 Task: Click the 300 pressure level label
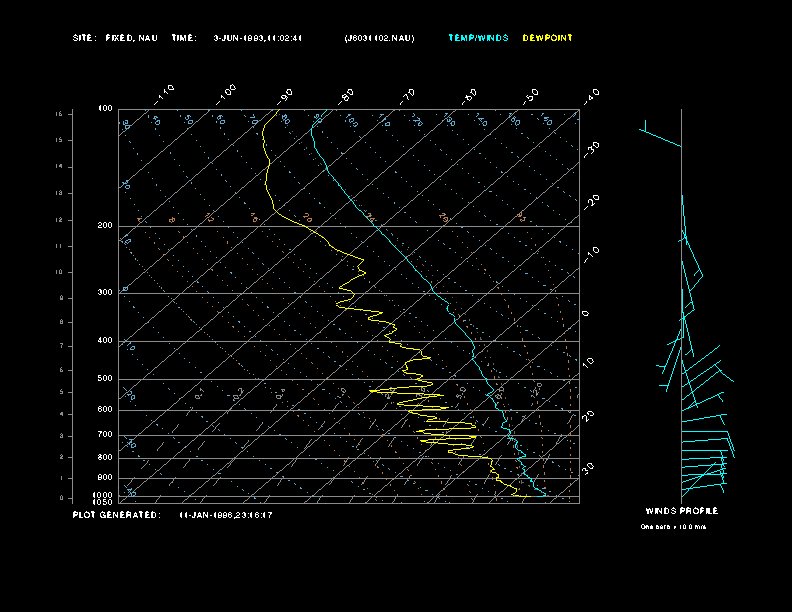click(x=104, y=293)
